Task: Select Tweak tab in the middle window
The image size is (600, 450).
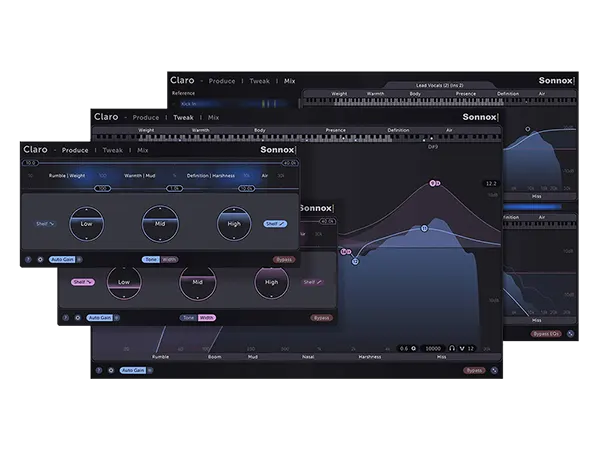Action: tap(183, 117)
